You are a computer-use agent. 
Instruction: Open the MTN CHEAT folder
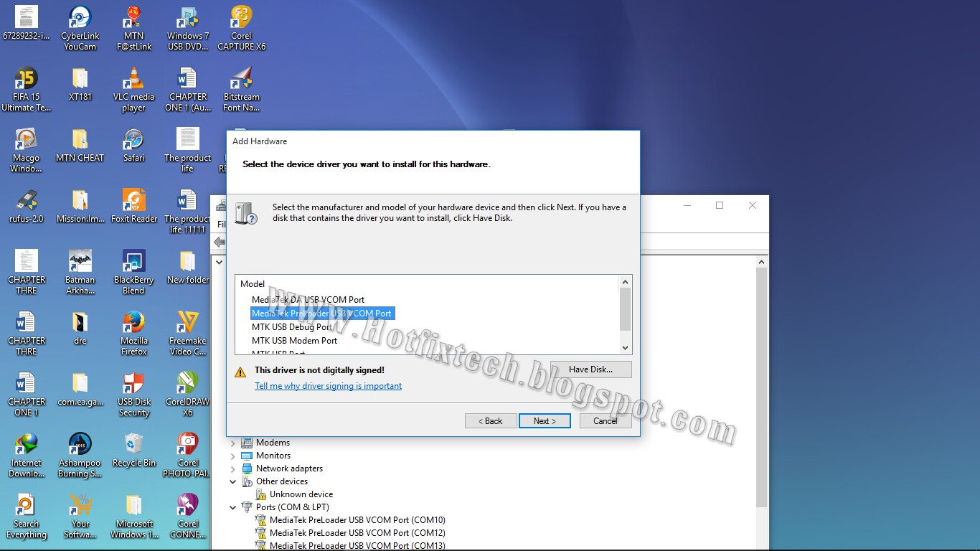click(x=80, y=146)
